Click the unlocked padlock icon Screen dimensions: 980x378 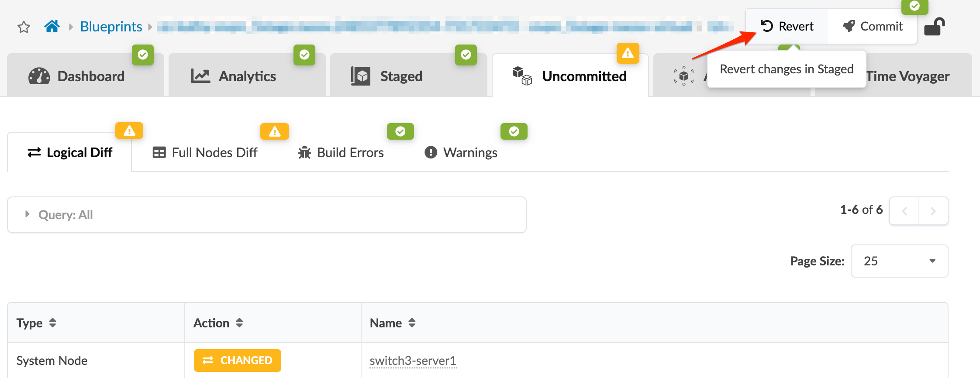tap(934, 27)
